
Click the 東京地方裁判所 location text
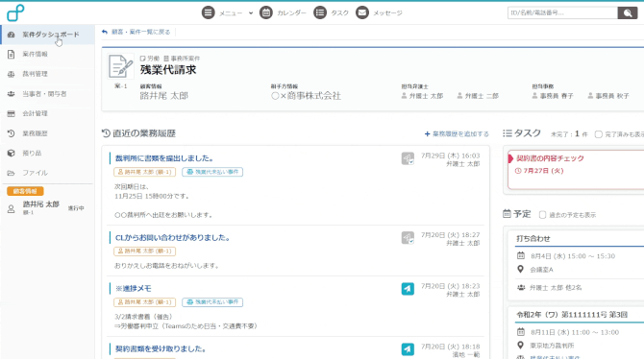[x=552, y=346]
